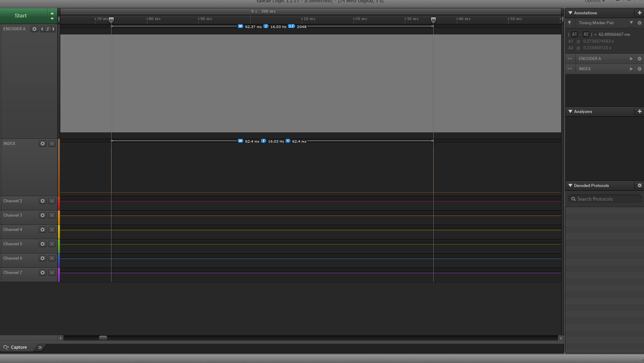Viewport: 644px width, 363px height.
Task: Open Channel 3 settings gear
Action: pos(43,215)
